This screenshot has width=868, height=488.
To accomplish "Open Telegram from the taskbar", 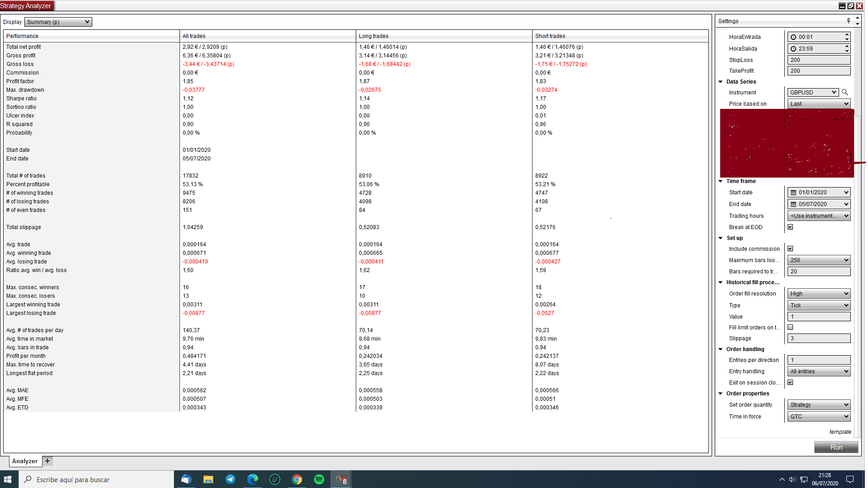I will coord(231,479).
